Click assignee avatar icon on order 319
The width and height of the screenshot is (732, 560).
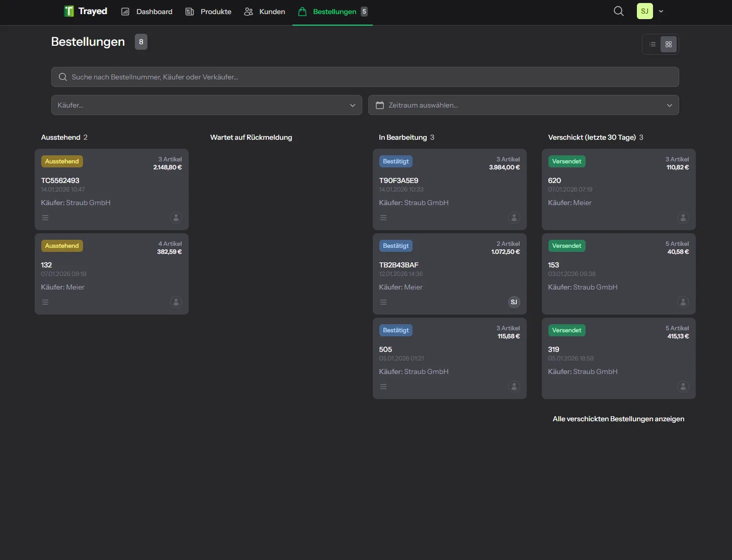[683, 387]
